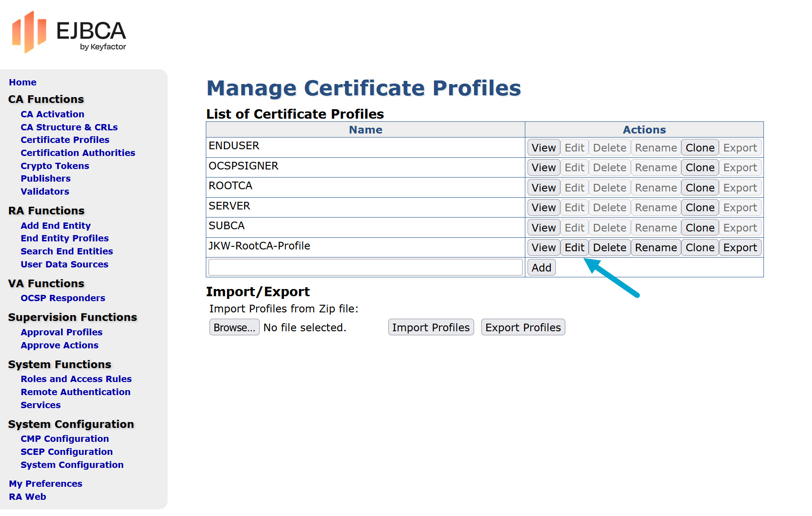Click Export Profiles
This screenshot has width=812, height=516.
(x=523, y=327)
